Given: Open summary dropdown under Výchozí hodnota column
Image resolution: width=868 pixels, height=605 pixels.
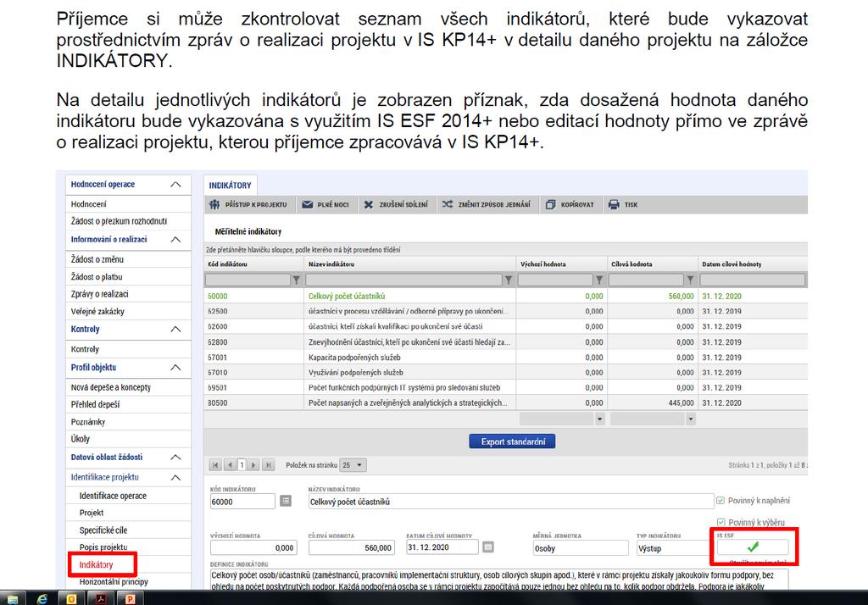Looking at the screenshot, I should point(599,419).
